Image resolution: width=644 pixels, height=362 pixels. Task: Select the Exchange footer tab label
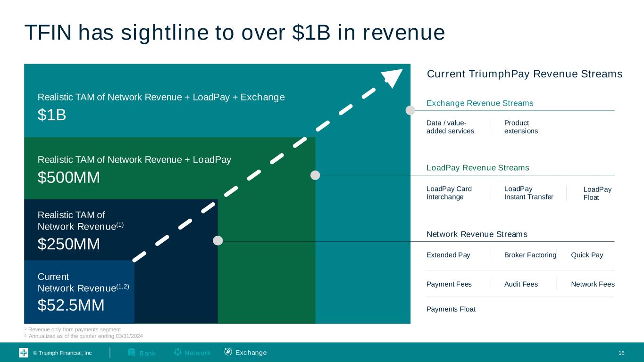pos(251,353)
